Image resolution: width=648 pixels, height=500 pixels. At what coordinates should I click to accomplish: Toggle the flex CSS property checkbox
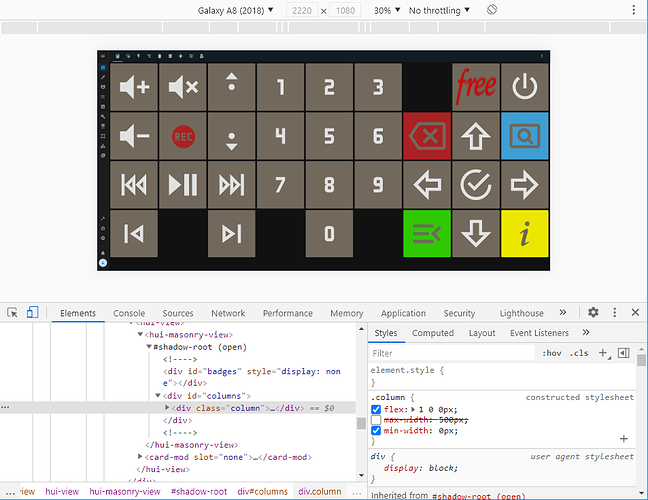pyautogui.click(x=376, y=410)
